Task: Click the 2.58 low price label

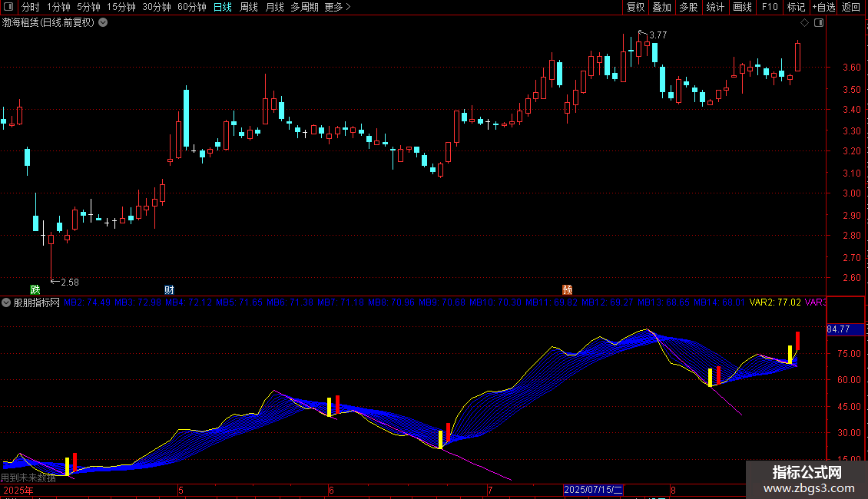Action: [70, 283]
